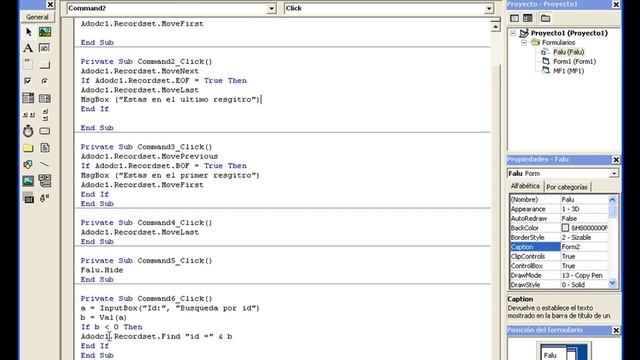The height and width of the screenshot is (360, 640).
Task: Select the ListBox control tool
Action: click(45, 98)
